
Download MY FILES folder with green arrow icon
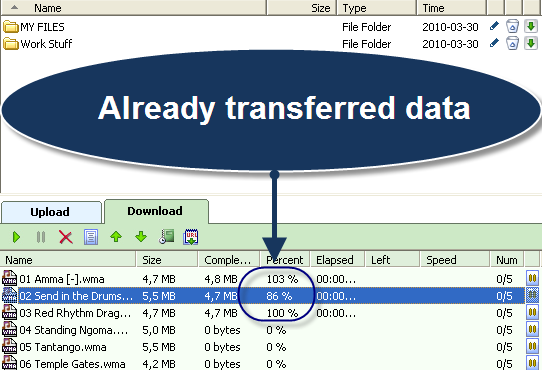531,26
